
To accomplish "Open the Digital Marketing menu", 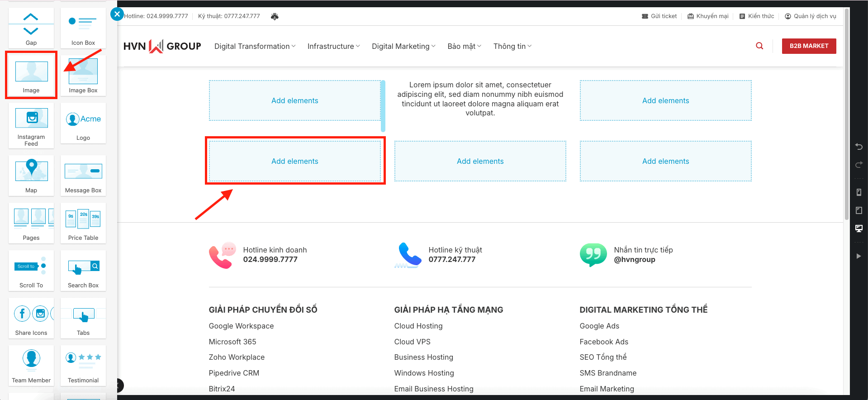I will 403,46.
